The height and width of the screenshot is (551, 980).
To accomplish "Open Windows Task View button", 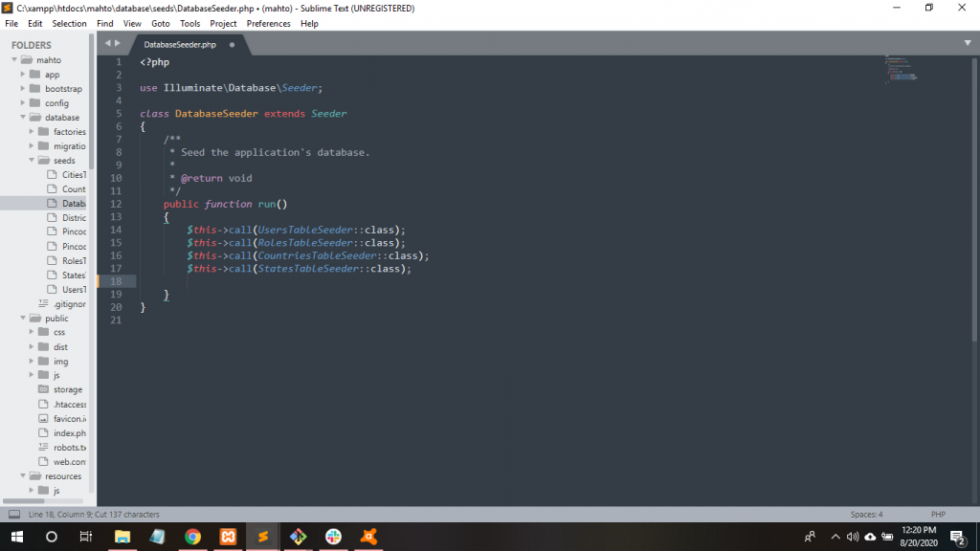I will [86, 537].
